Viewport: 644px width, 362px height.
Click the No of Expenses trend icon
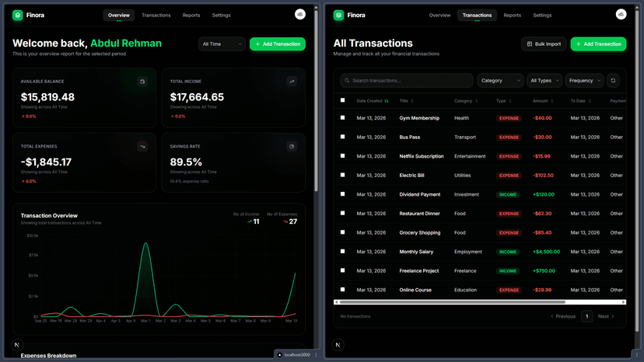(x=285, y=221)
